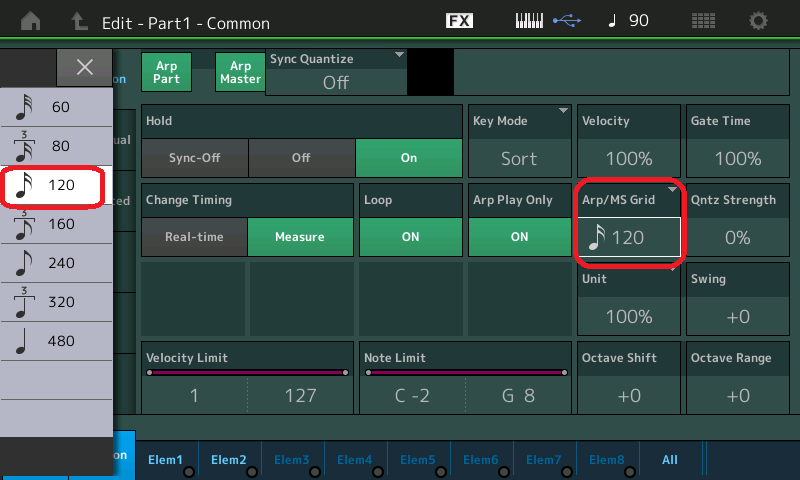This screenshot has height=480, width=800.
Task: Toggle Arp Play Only ON switch
Action: pyautogui.click(x=519, y=237)
